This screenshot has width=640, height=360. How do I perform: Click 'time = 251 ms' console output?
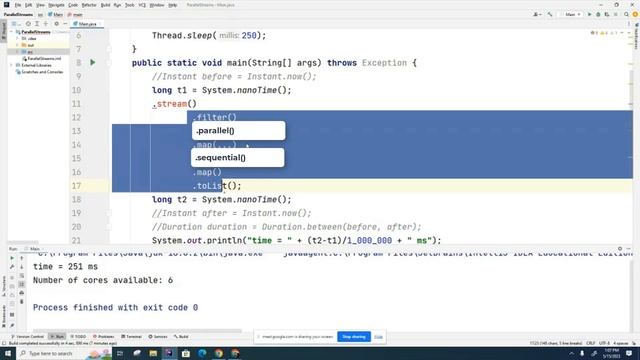point(65,267)
